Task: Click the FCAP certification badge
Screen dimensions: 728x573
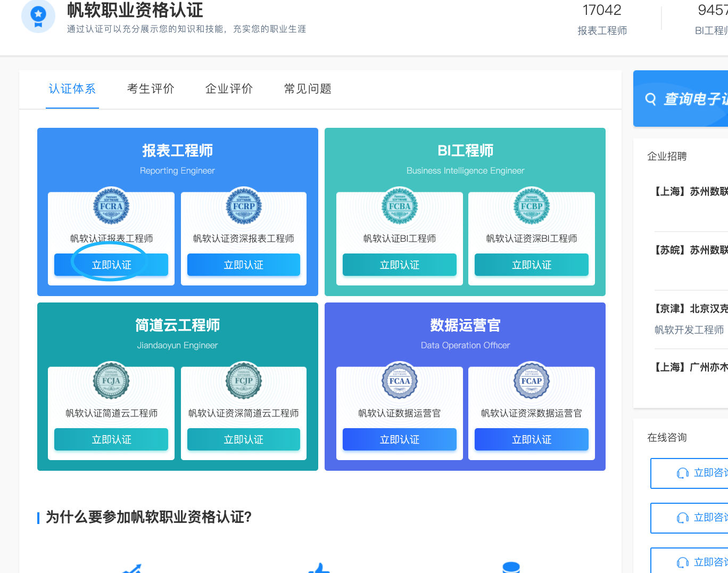Action: tap(532, 380)
